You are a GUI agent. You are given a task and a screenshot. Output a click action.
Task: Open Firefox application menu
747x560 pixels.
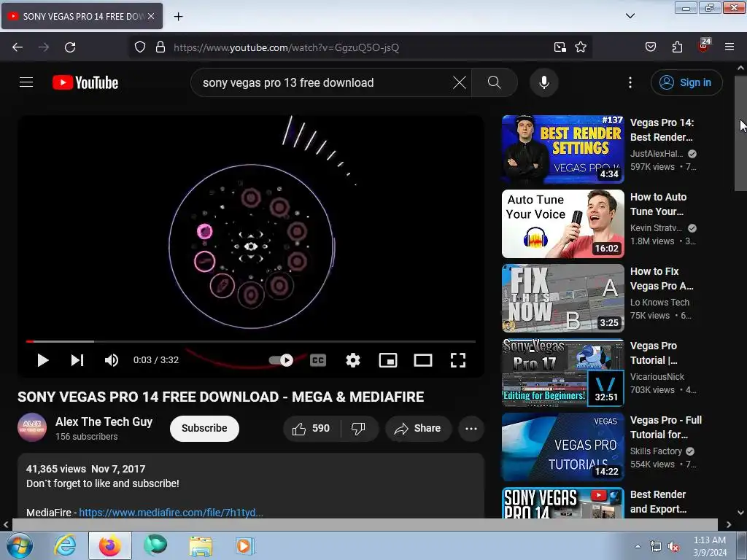click(729, 47)
